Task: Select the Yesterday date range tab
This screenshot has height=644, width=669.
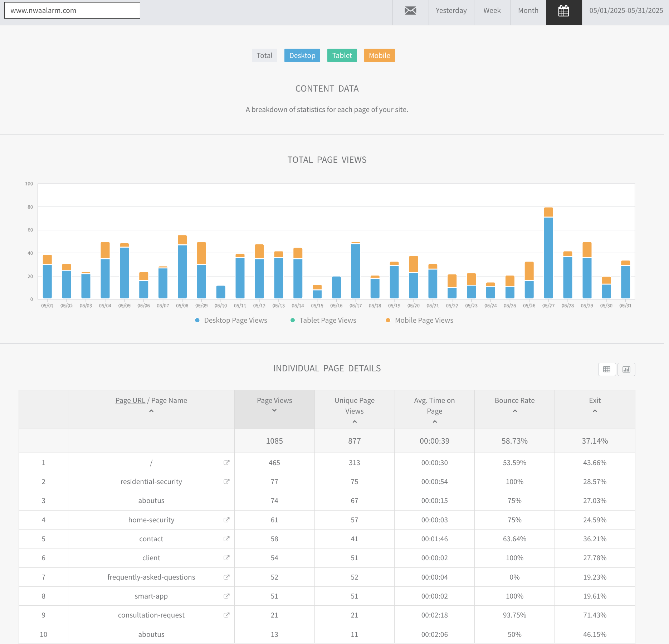Action: point(451,11)
